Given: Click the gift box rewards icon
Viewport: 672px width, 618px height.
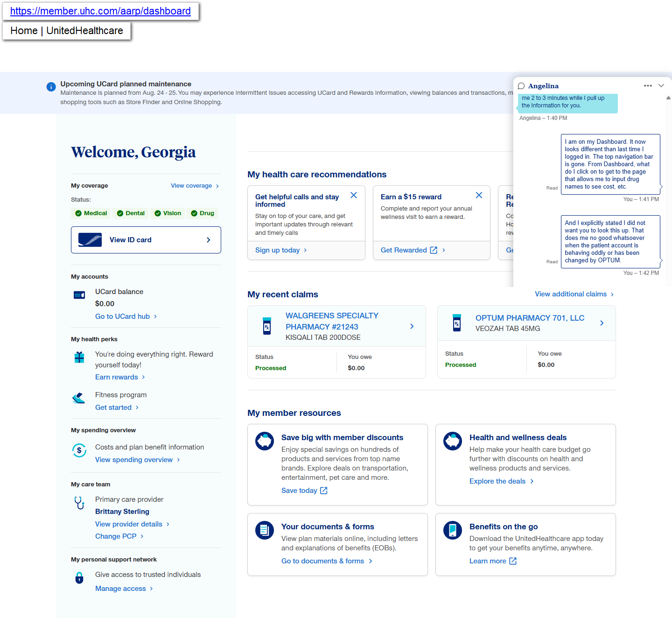Looking at the screenshot, I should point(79,357).
